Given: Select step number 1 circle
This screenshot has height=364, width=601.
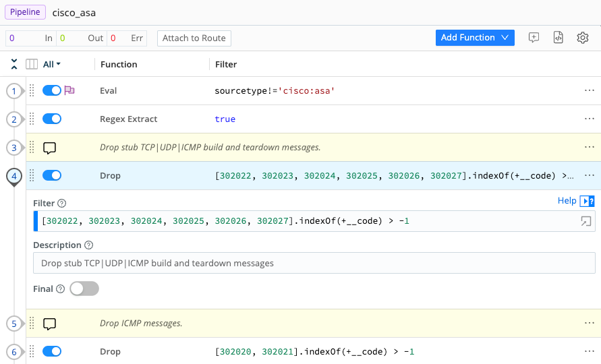Looking at the screenshot, I should tap(14, 91).
